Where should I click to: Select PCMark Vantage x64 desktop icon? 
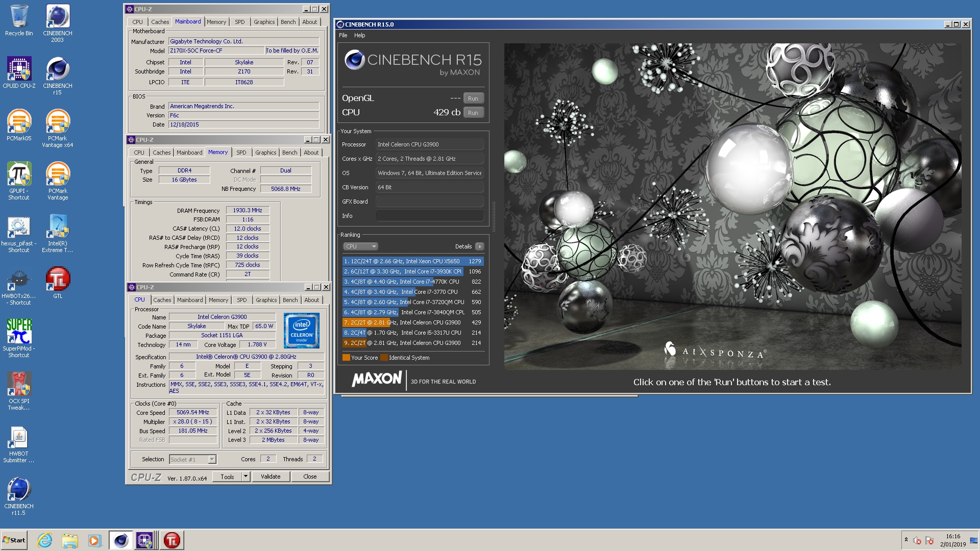tap(58, 128)
